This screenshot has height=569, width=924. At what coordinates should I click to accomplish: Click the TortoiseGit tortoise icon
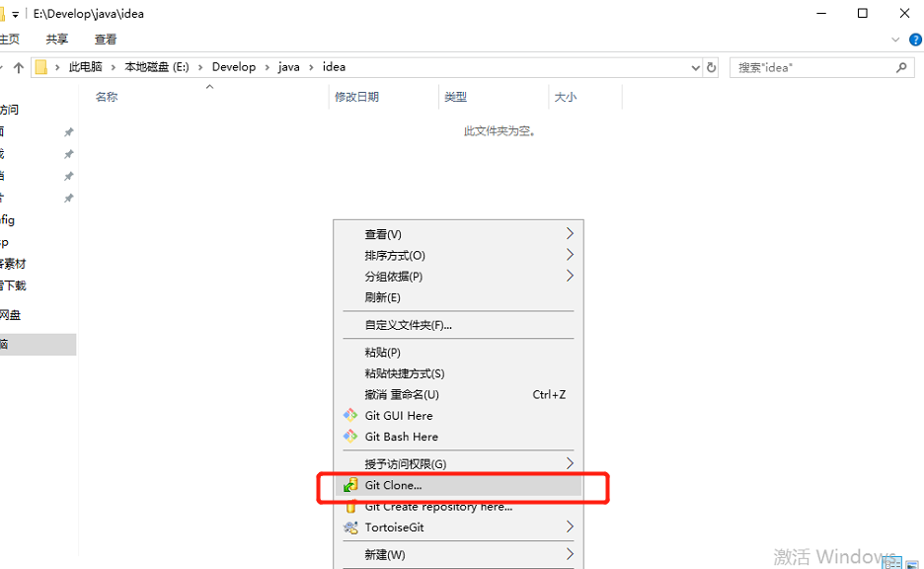pyautogui.click(x=350, y=528)
